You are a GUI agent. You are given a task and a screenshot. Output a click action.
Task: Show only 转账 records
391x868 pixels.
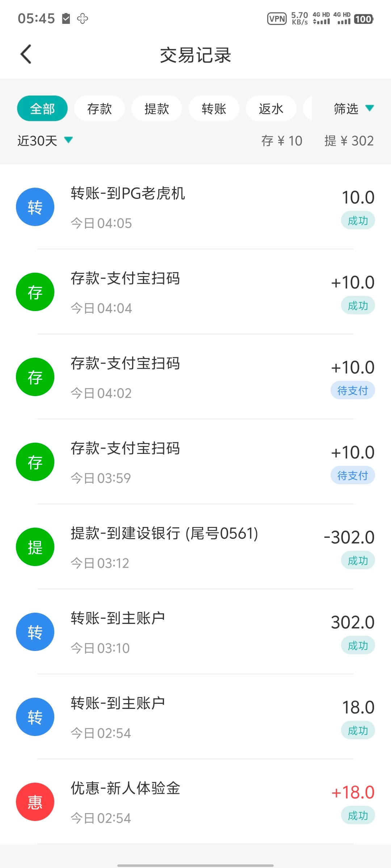coord(214,109)
